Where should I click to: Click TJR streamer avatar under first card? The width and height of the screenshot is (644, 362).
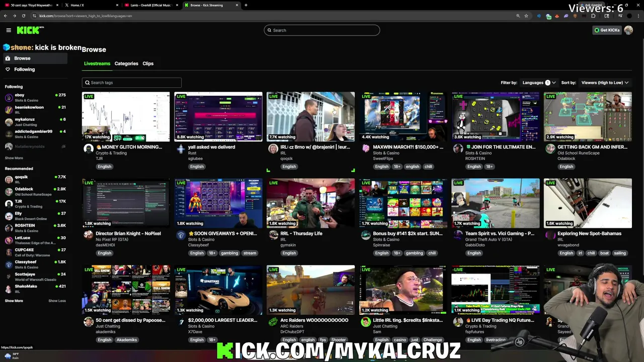[x=89, y=149]
